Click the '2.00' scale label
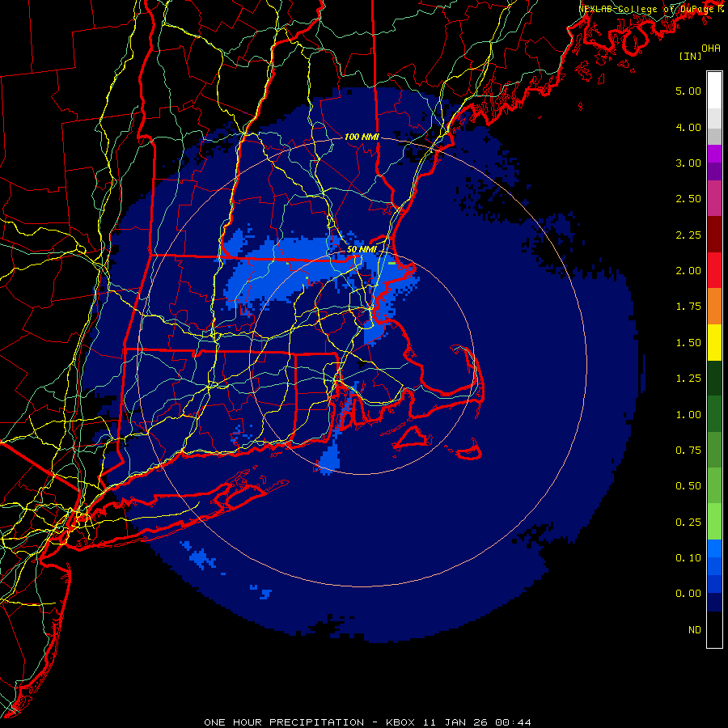Image resolution: width=728 pixels, height=728 pixels. 688,271
